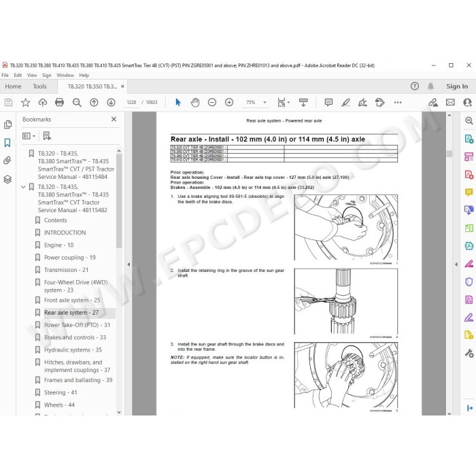Viewport: 476px width, 476px height.
Task: Open notifications bell
Action: (x=430, y=86)
